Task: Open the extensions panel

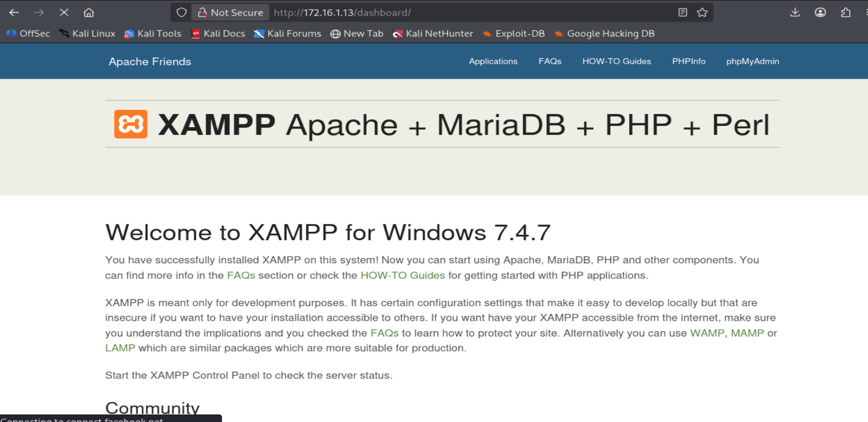Action: tap(846, 12)
